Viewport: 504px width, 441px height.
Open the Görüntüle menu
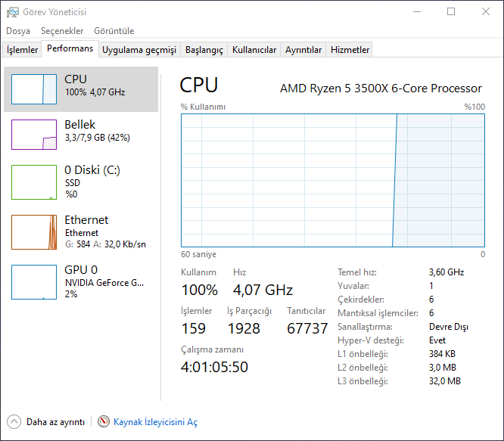tap(114, 31)
